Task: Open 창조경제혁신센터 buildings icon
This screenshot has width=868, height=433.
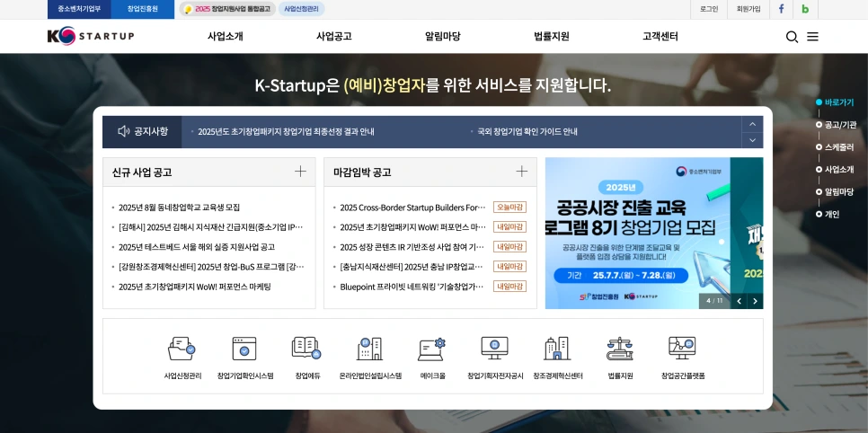Action: pyautogui.click(x=557, y=349)
